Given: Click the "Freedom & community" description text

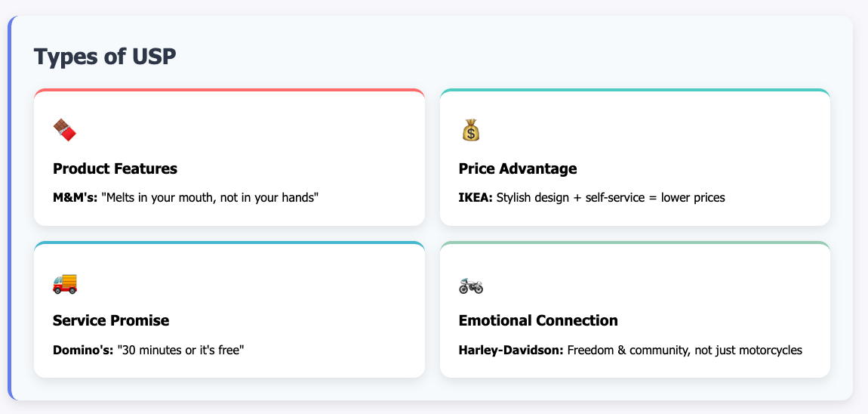Looking at the screenshot, I should click(685, 350).
